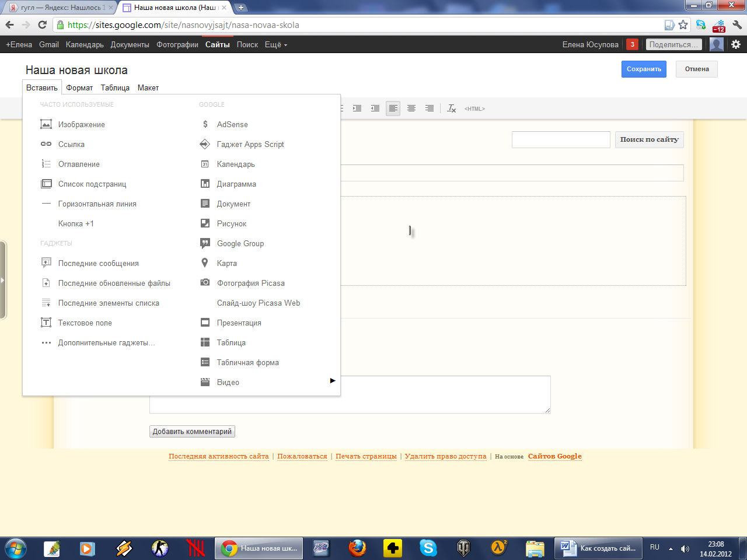Viewport: 747px width, 560px height.
Task: Click the Календарь icon in Google column
Action: [x=205, y=164]
